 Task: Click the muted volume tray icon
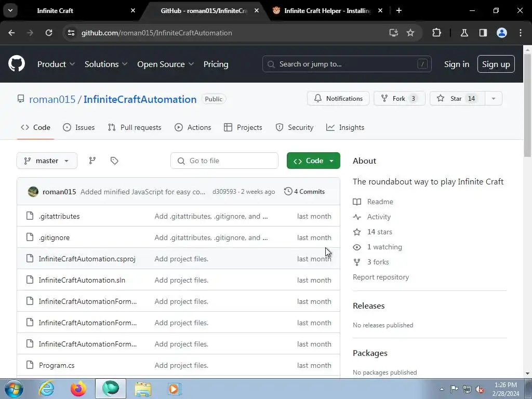coord(480,390)
